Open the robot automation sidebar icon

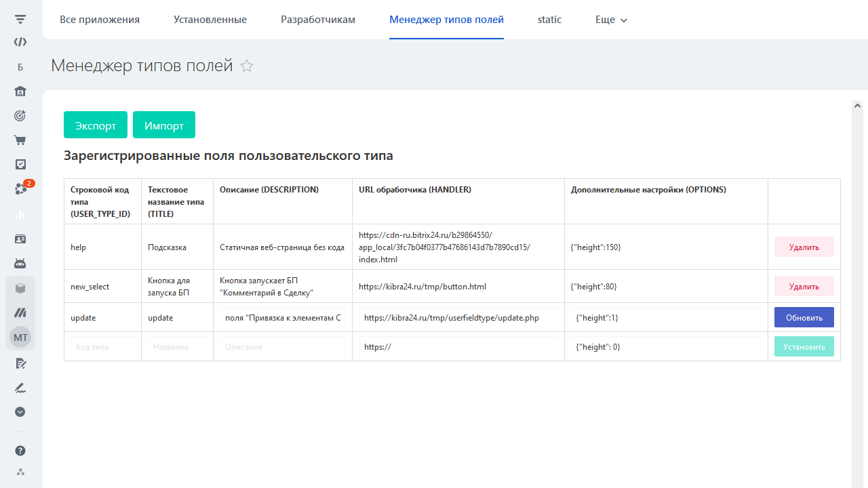20,263
